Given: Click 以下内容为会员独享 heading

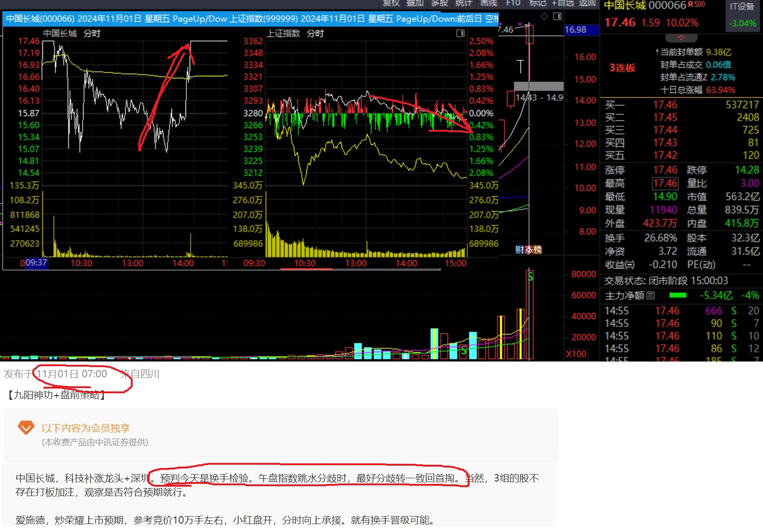Looking at the screenshot, I should click(x=86, y=428).
